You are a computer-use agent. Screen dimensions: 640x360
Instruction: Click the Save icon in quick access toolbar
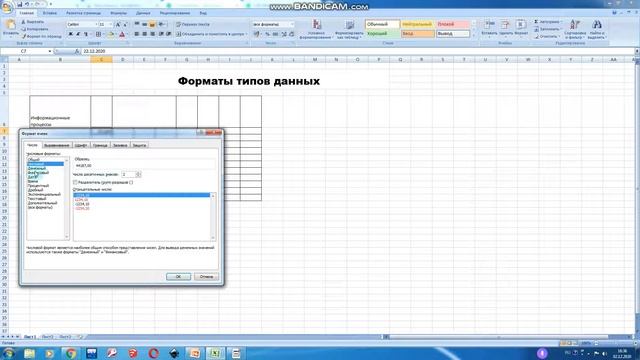pyautogui.click(x=19, y=4)
